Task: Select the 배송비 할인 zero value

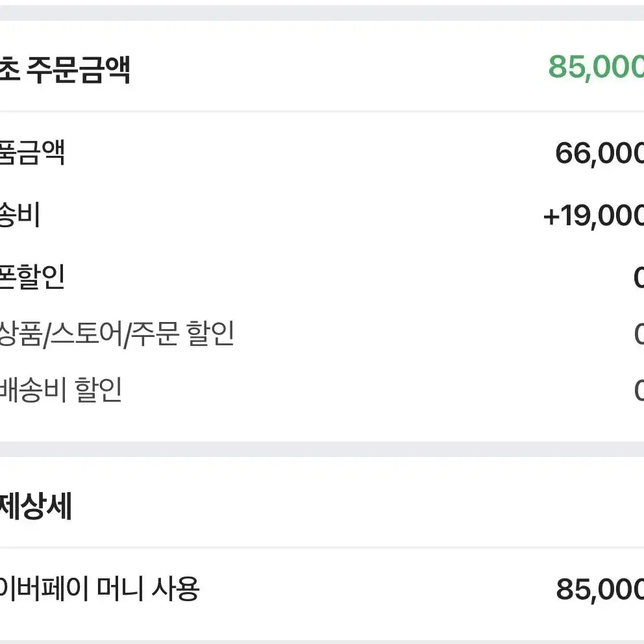Action: (639, 390)
